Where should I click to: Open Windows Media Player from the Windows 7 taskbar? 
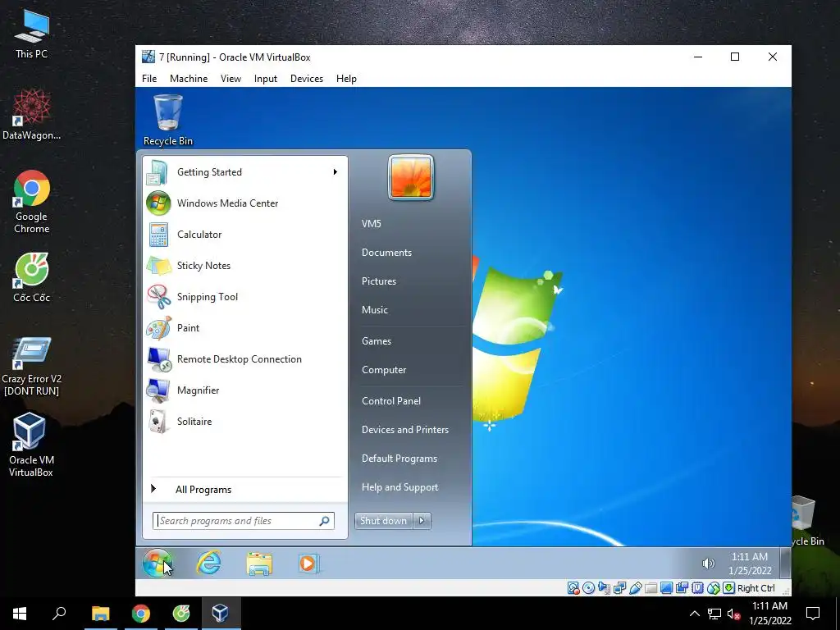click(308, 564)
